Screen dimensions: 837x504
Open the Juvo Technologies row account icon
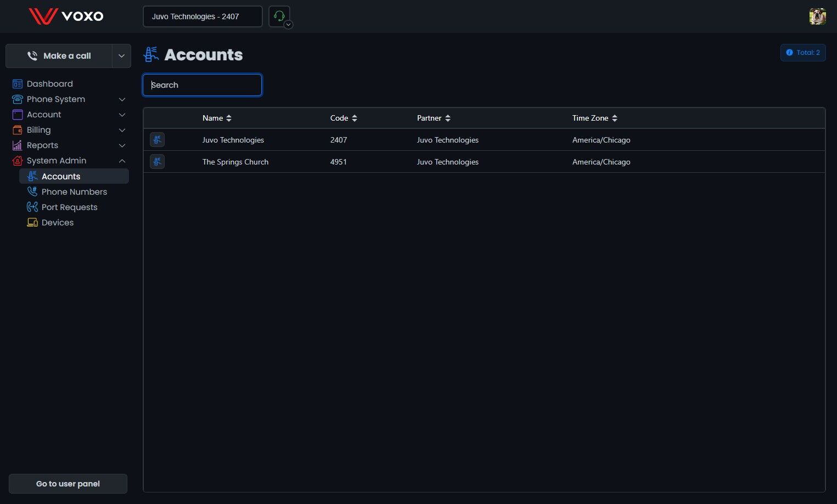pyautogui.click(x=157, y=140)
